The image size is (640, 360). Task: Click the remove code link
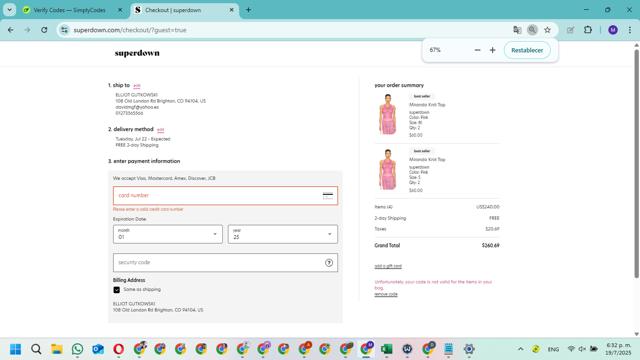386,294
